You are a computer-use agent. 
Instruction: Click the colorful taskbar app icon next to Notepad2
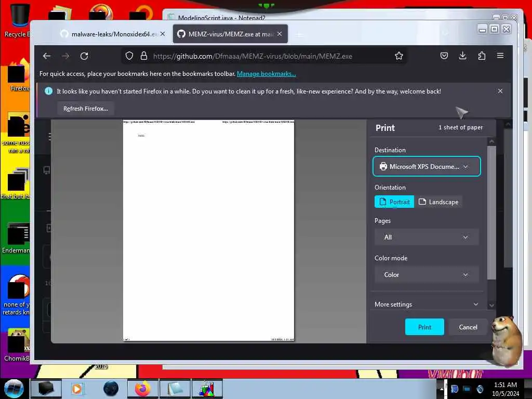coord(207,389)
